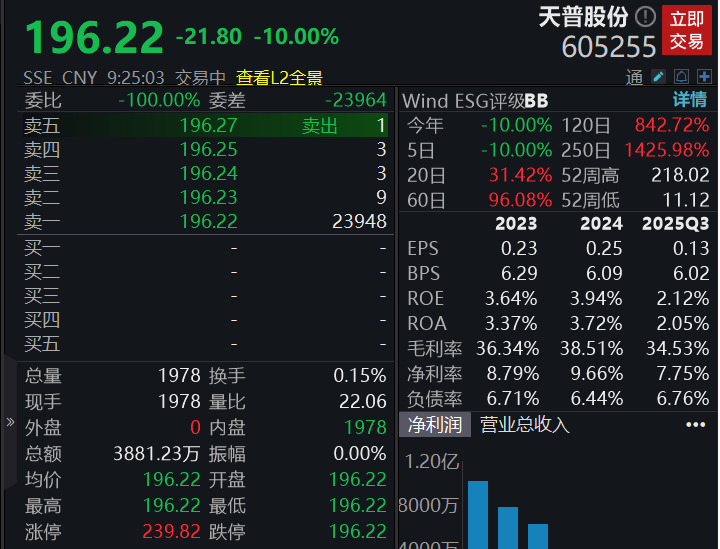Screen dimensions: 720x549
Task: Click 20日 return 31.42%
Action: pos(520,175)
